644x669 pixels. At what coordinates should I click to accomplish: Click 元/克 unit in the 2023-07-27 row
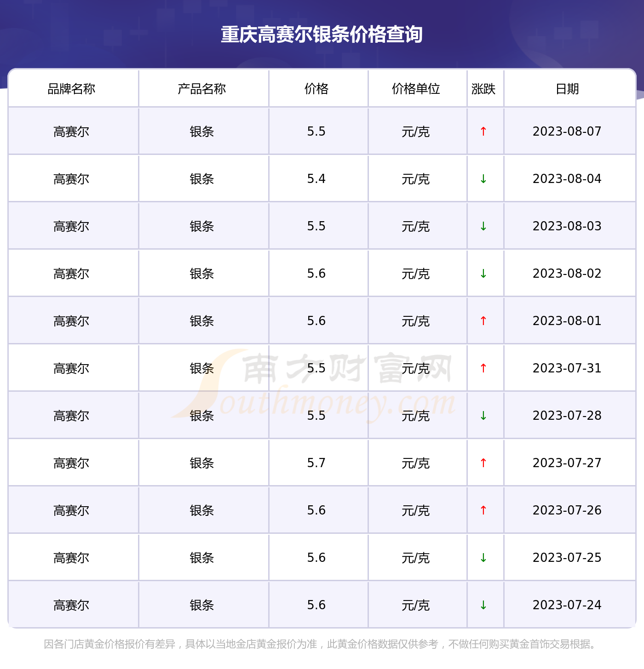pyautogui.click(x=416, y=463)
